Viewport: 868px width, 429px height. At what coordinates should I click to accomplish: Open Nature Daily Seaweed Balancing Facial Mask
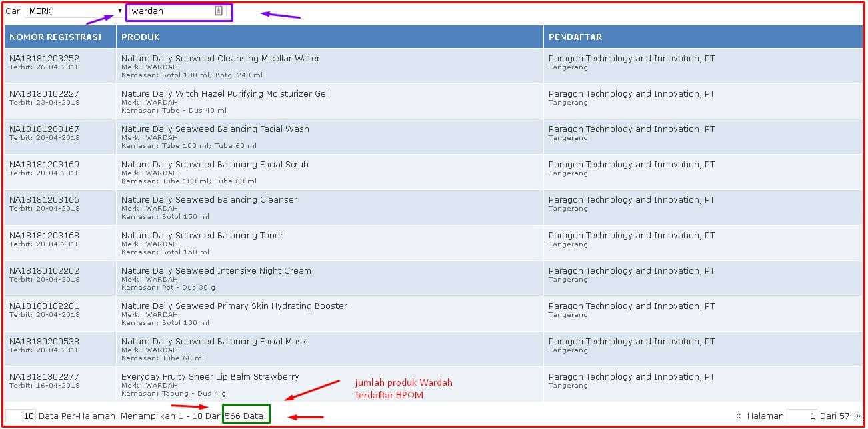tap(214, 342)
